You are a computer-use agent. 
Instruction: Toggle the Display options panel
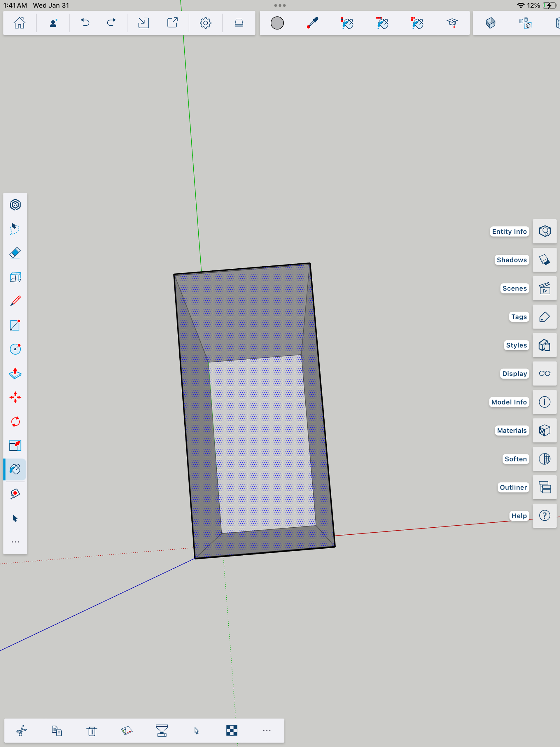tap(544, 373)
